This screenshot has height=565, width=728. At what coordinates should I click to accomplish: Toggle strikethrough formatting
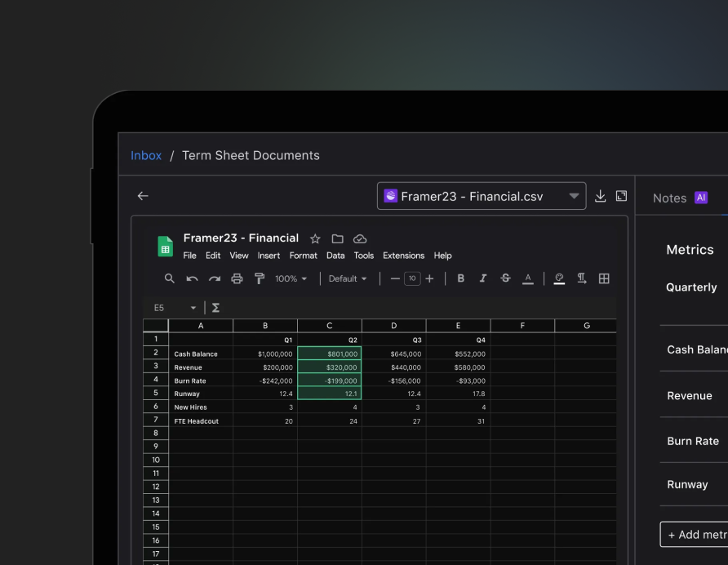[506, 278]
